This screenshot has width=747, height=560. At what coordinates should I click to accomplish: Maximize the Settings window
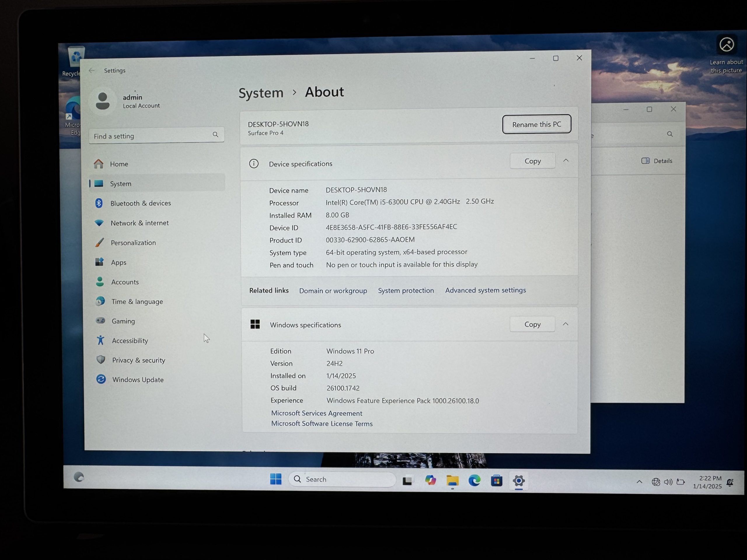(x=556, y=58)
